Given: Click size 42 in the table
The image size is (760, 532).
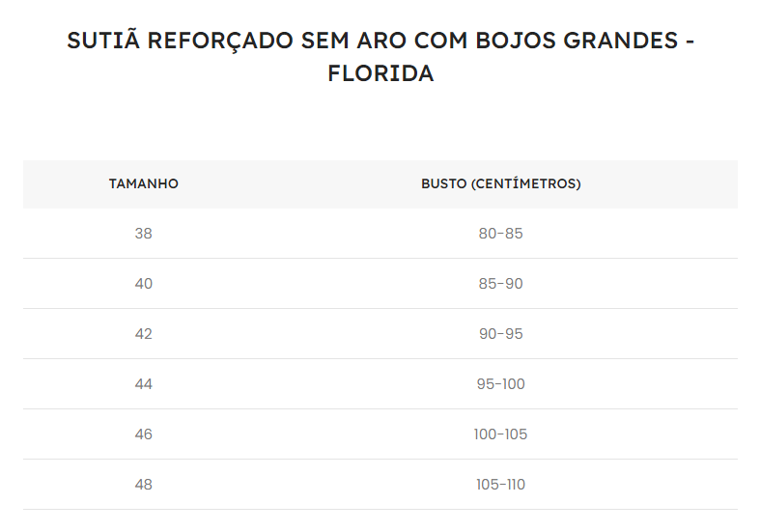Looking at the screenshot, I should [x=144, y=334].
